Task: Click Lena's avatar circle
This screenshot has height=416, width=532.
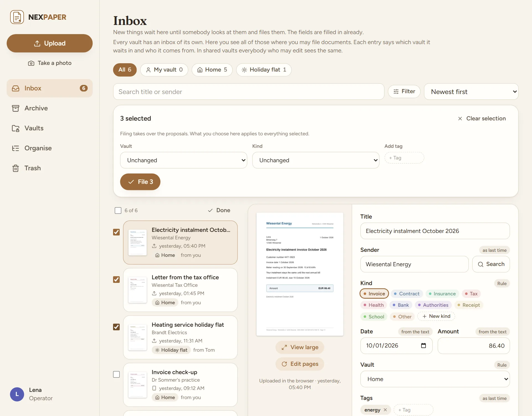Action: [17, 394]
